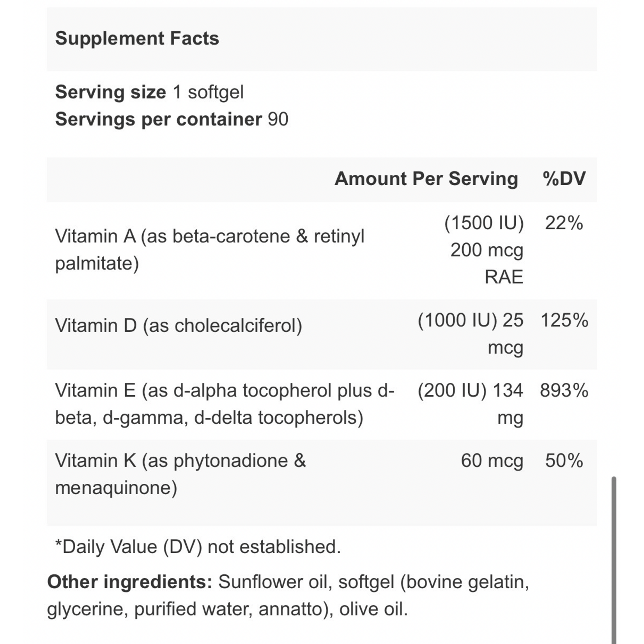
Task: Click the Other ingredients bold label
Action: coord(129,582)
